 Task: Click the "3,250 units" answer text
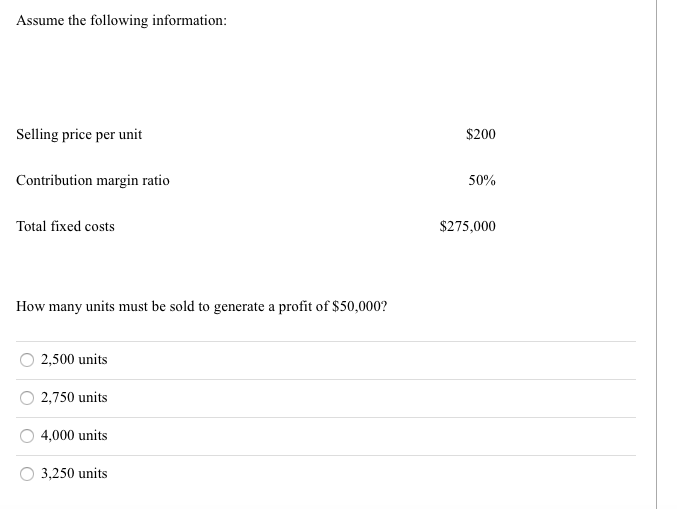[74, 473]
